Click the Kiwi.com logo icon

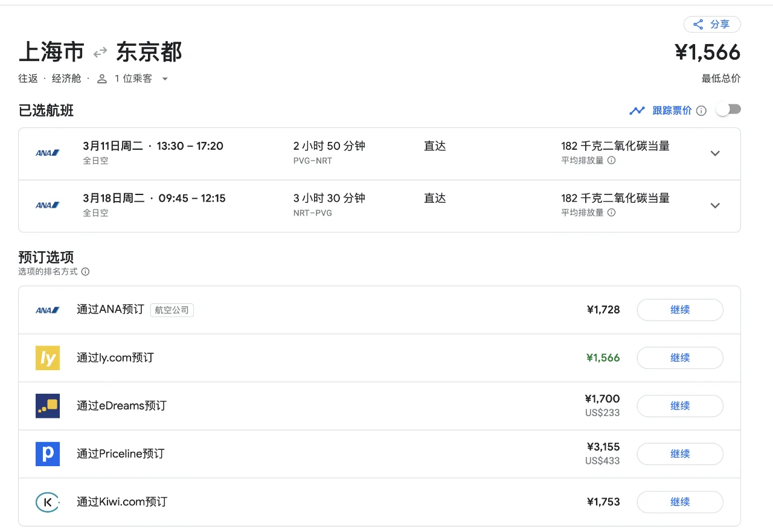(48, 502)
